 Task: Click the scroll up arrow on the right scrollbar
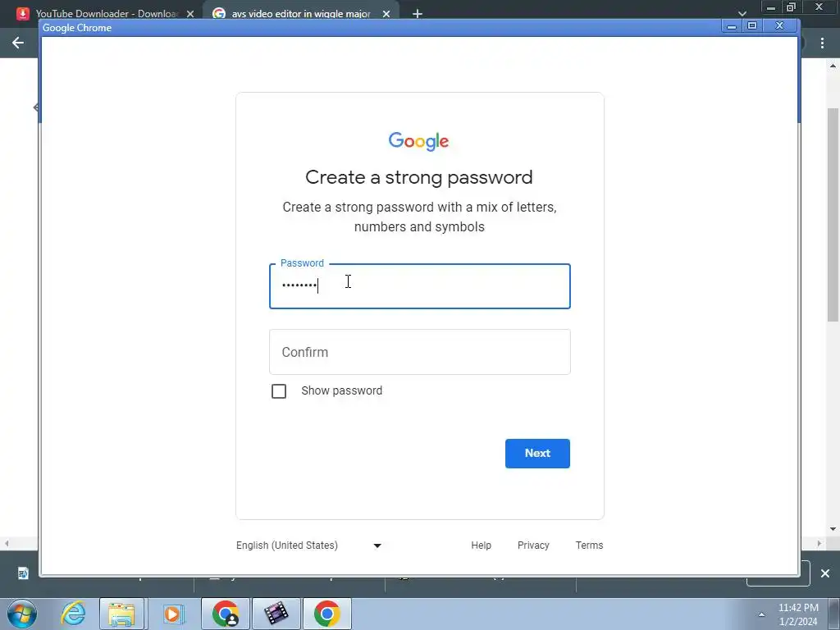[833, 66]
